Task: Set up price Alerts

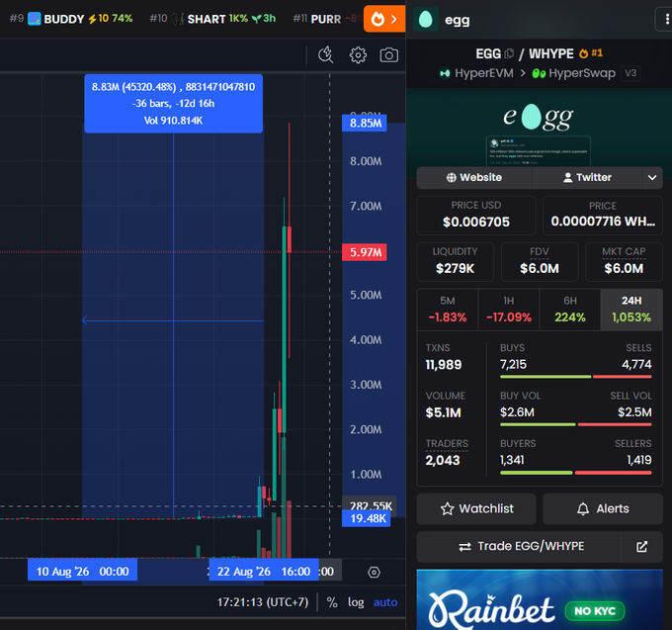Action: tap(603, 509)
